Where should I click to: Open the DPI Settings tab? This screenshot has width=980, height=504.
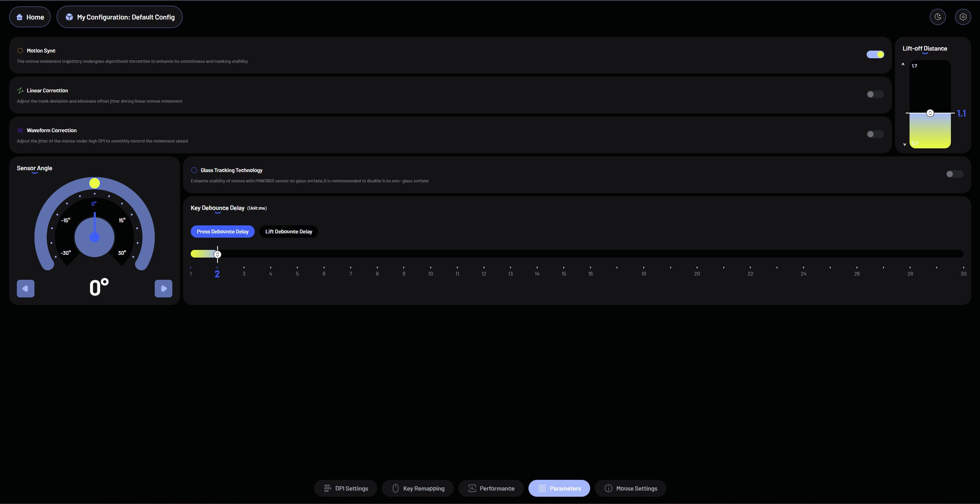345,488
